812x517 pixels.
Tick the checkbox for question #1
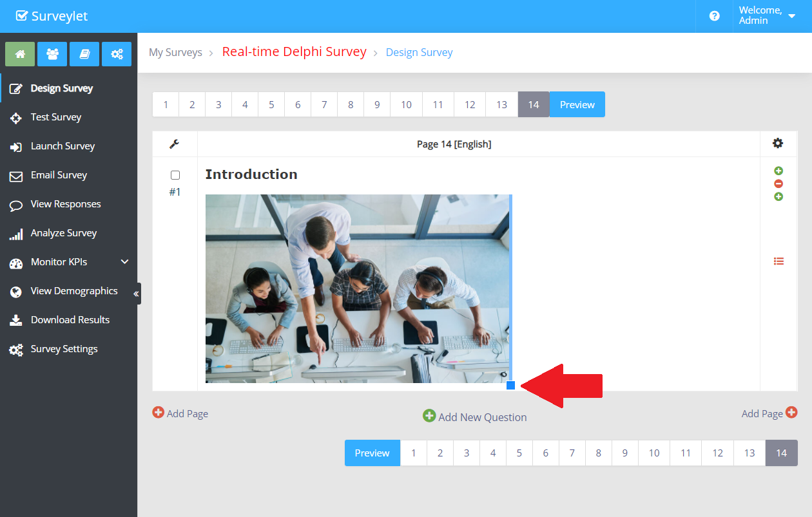click(x=175, y=175)
